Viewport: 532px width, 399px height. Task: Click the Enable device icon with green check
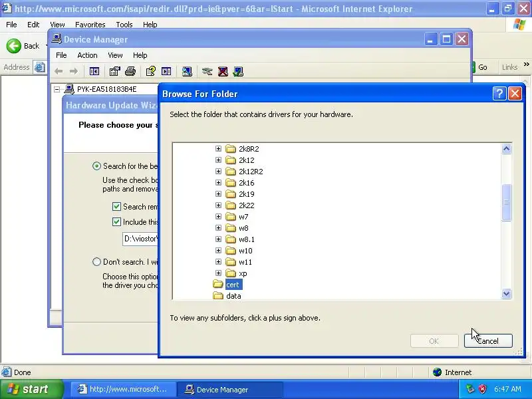pyautogui.click(x=238, y=71)
